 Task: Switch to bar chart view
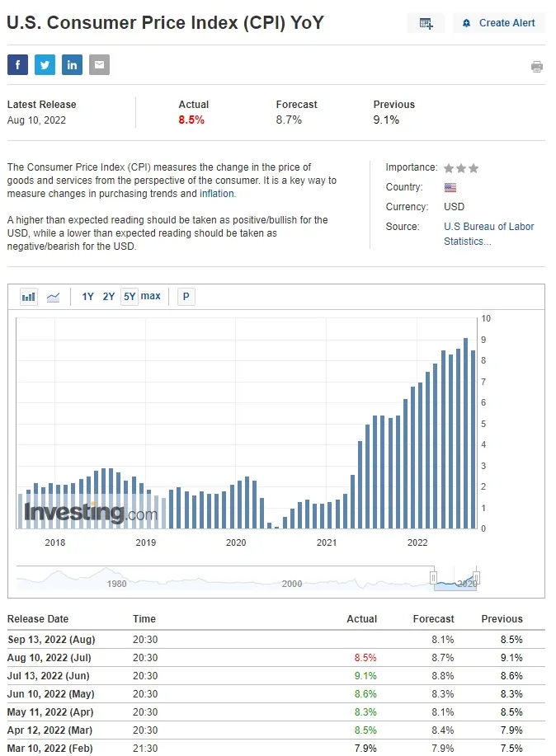click(x=29, y=297)
